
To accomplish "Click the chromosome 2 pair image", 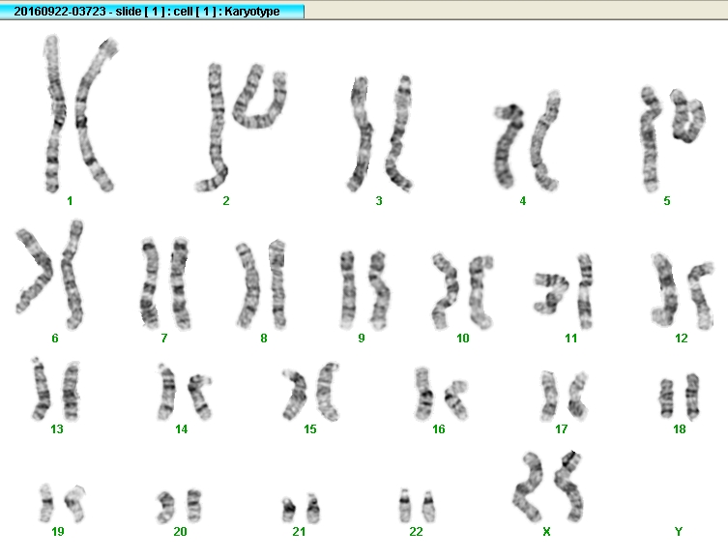I will coord(241,128).
